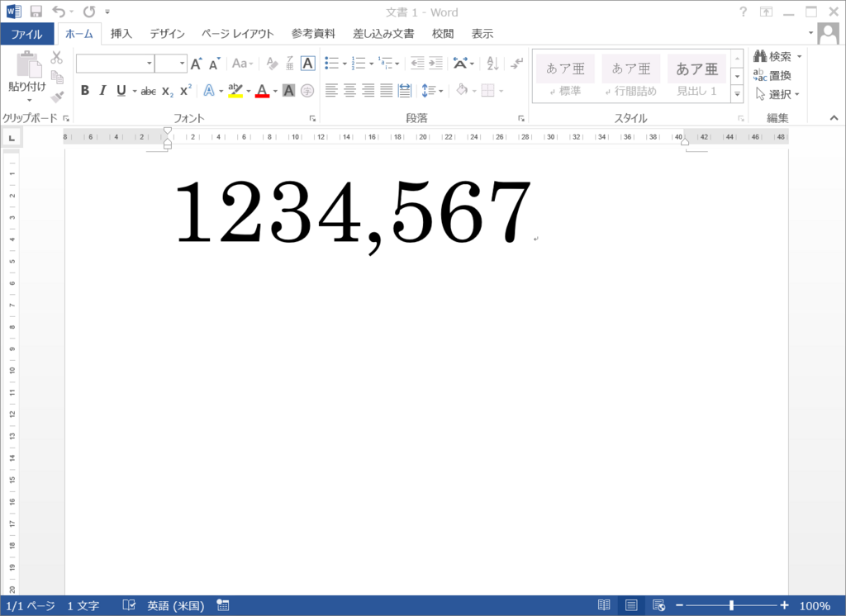Click the Subscript x₂ icon
Image resolution: width=846 pixels, height=616 pixels.
click(167, 91)
